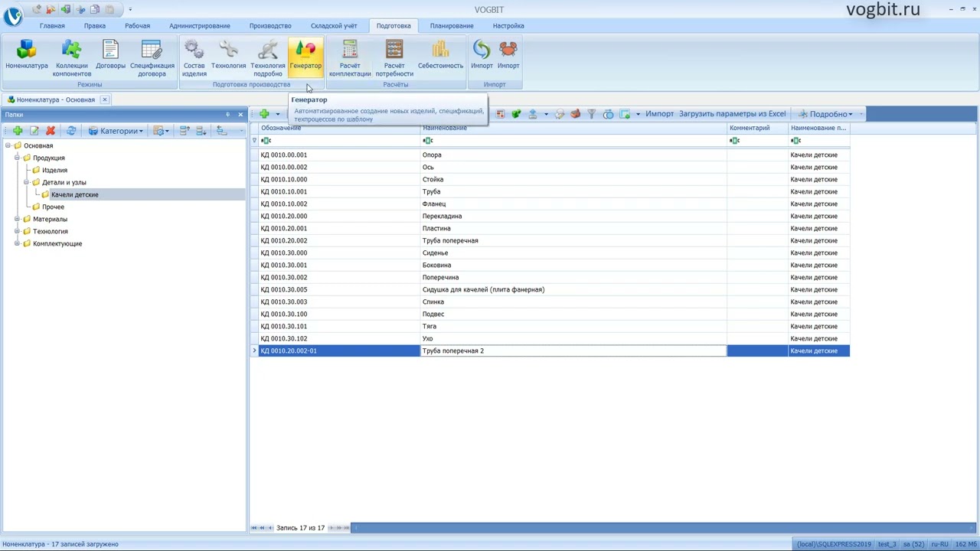
Task: Refresh the folders tree
Action: coord(71,131)
